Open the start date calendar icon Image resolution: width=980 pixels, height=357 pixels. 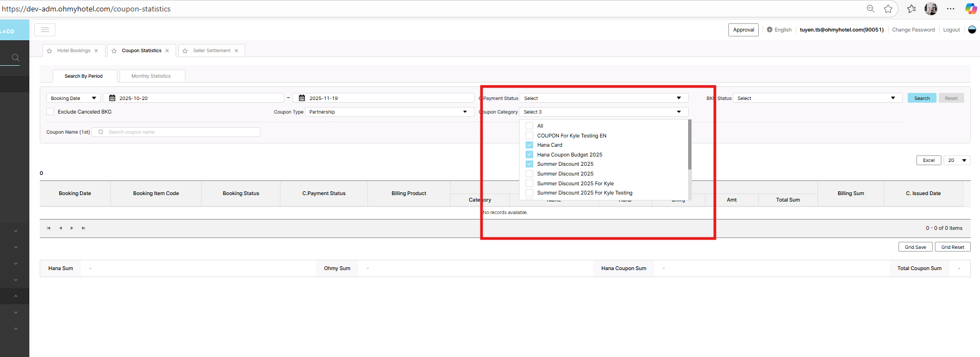pyautogui.click(x=112, y=98)
